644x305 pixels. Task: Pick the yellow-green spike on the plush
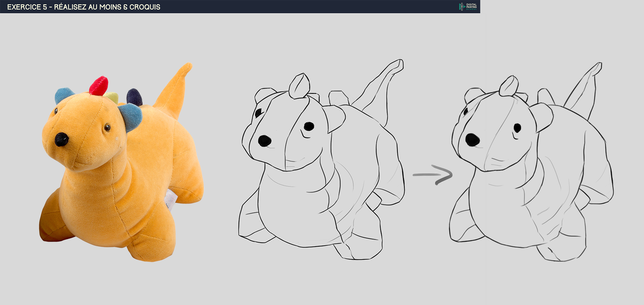click(112, 97)
